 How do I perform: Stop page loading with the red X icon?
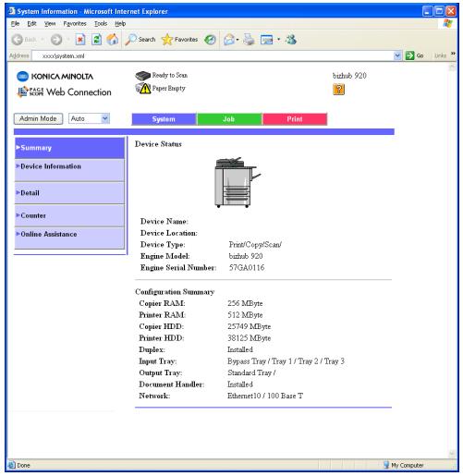click(80, 40)
